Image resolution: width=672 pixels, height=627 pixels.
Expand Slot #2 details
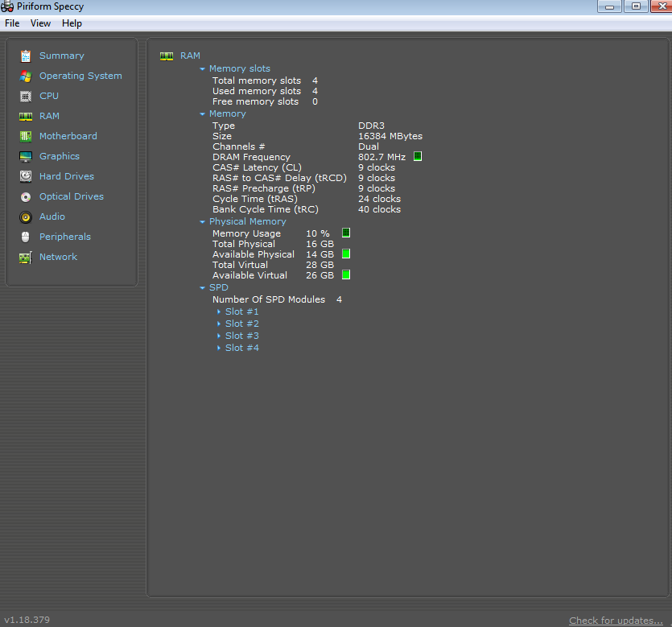[x=219, y=324]
